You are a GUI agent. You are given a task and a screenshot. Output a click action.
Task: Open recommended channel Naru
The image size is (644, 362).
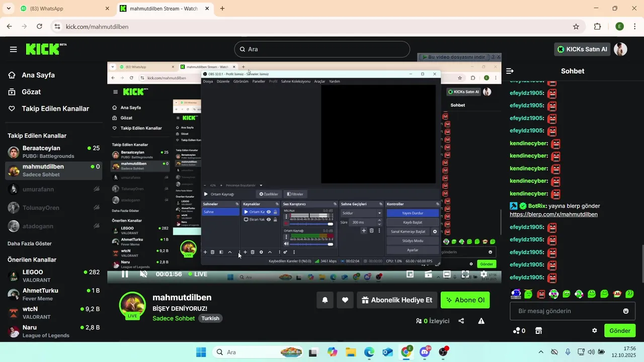click(x=53, y=331)
